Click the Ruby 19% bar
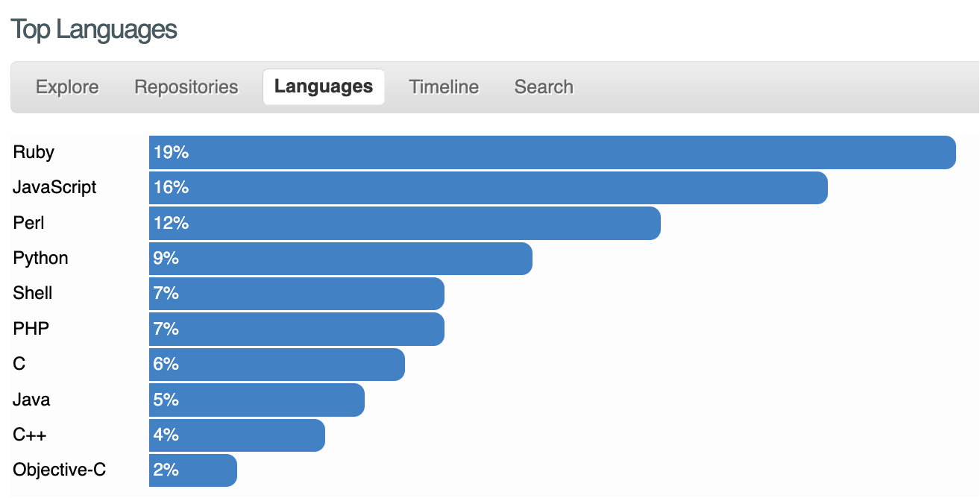980x498 pixels. tap(552, 153)
